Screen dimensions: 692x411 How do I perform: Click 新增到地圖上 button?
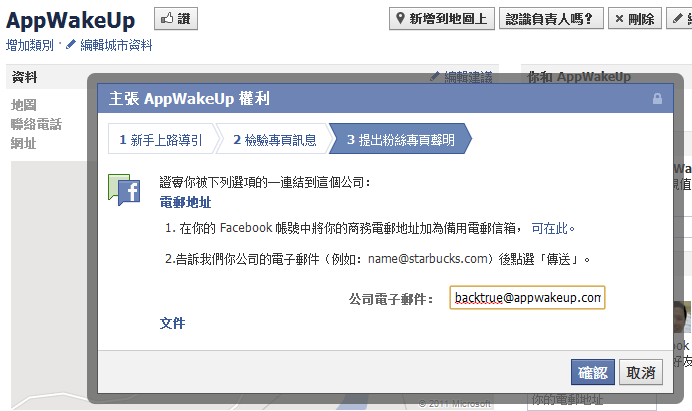(442, 19)
